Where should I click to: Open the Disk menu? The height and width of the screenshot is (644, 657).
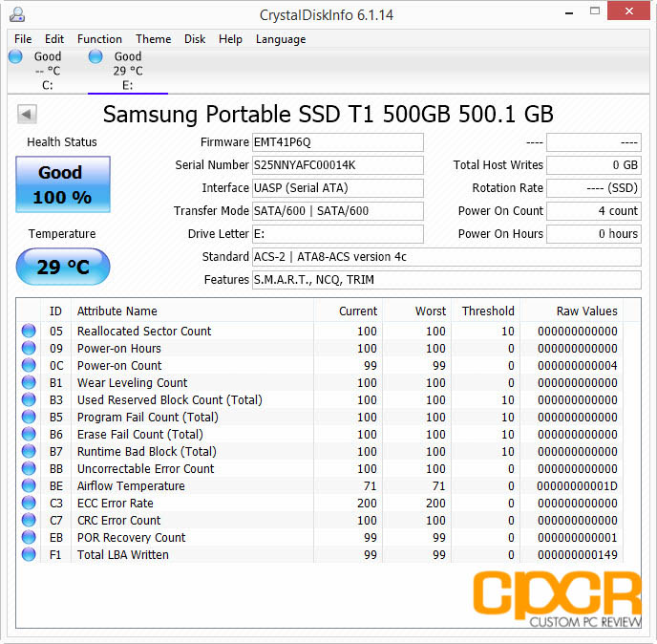[195, 39]
